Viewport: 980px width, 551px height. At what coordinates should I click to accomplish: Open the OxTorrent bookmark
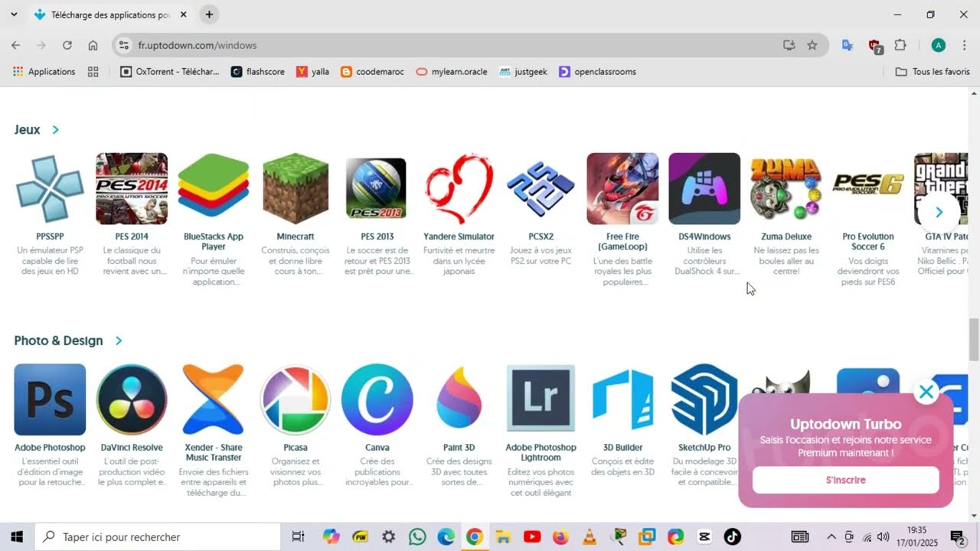[x=170, y=72]
